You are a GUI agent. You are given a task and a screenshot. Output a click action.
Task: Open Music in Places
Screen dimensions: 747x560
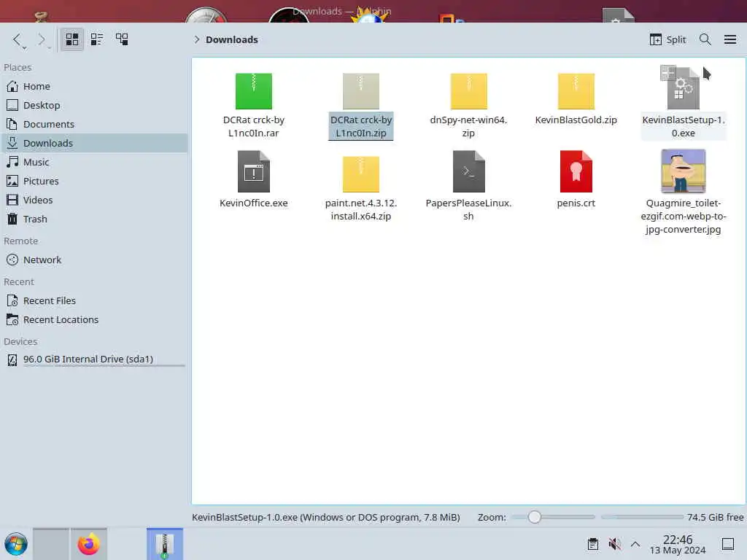94,163
